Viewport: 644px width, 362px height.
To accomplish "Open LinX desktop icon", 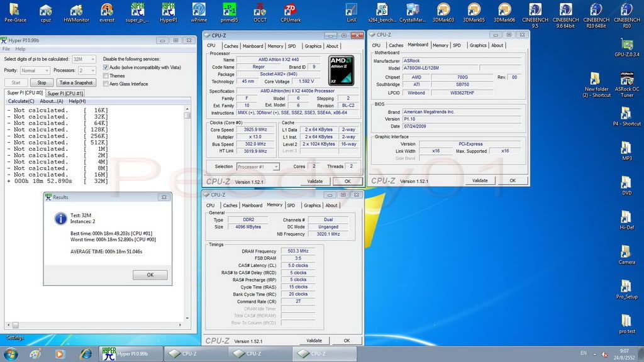I will coord(352,13).
